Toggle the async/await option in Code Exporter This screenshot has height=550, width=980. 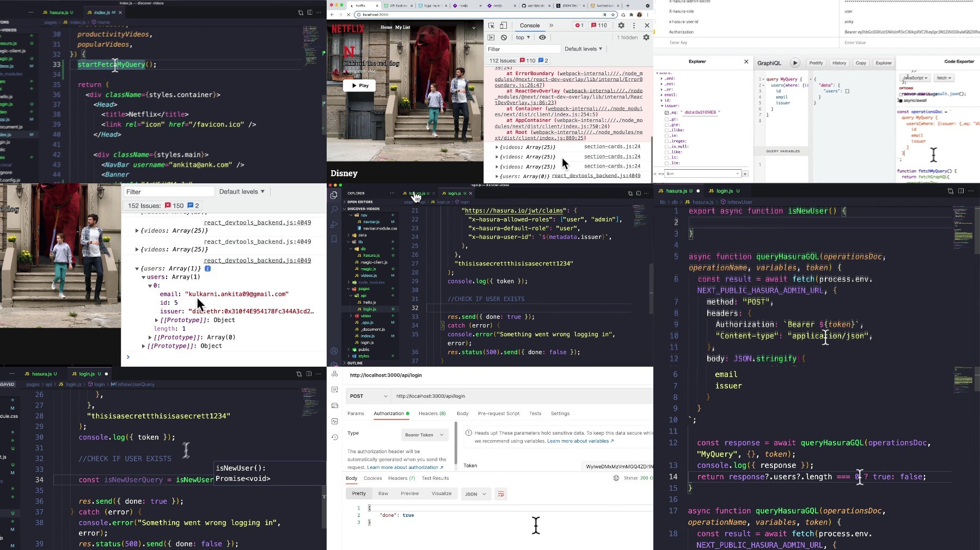901,101
